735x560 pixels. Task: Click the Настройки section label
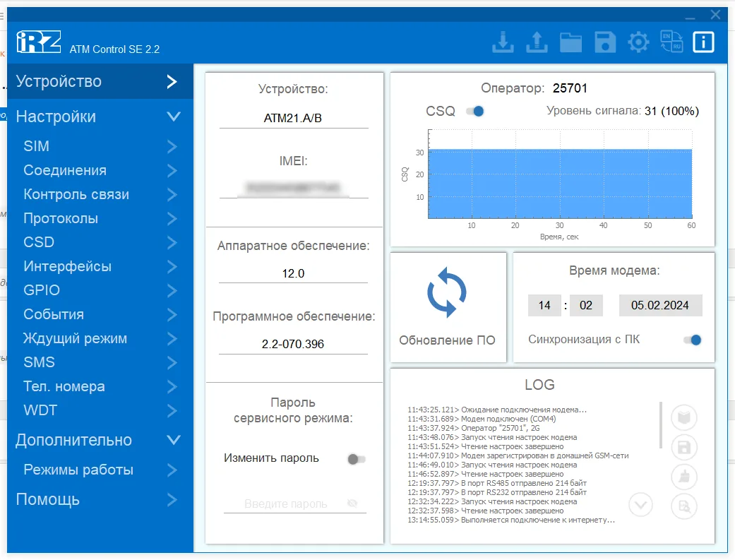pos(56,117)
